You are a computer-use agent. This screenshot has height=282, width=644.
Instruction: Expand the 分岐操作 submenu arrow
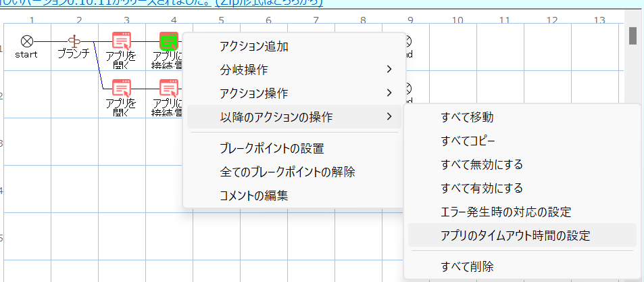tap(389, 70)
